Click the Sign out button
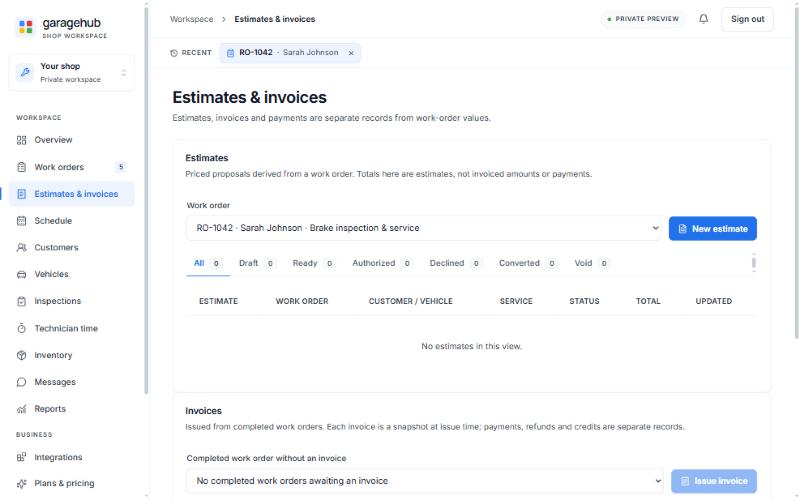Image resolution: width=800 pixels, height=500 pixels. click(747, 19)
